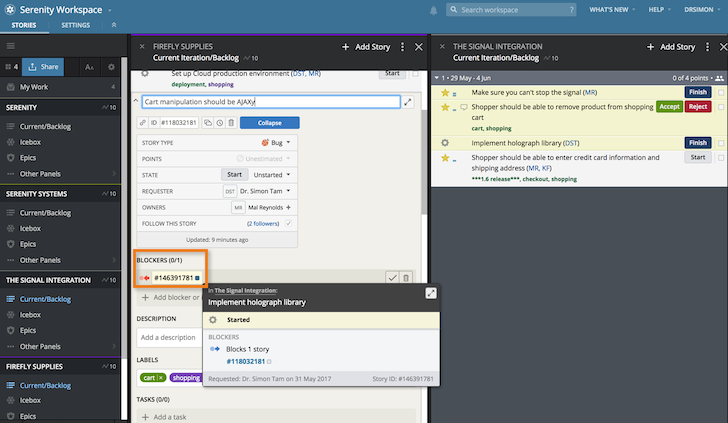Viewport: 728px width, 423px height.
Task: Expand holograph library popup to full view
Action: (x=431, y=293)
